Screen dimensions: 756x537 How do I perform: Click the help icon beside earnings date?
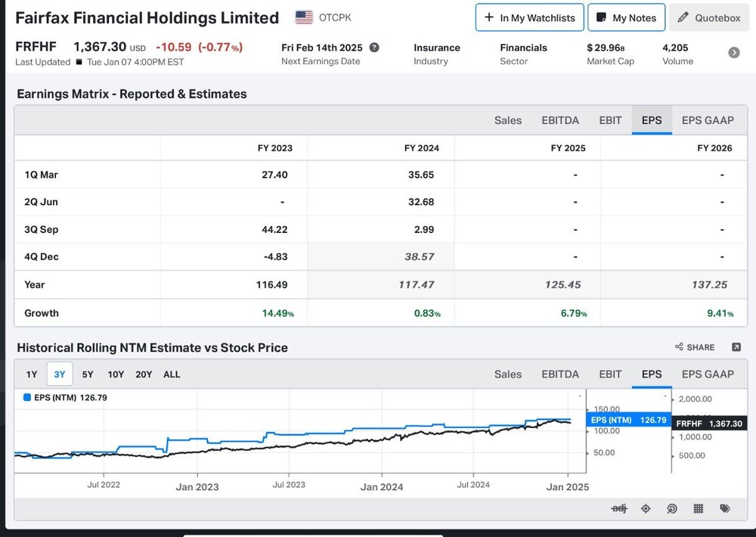point(374,48)
